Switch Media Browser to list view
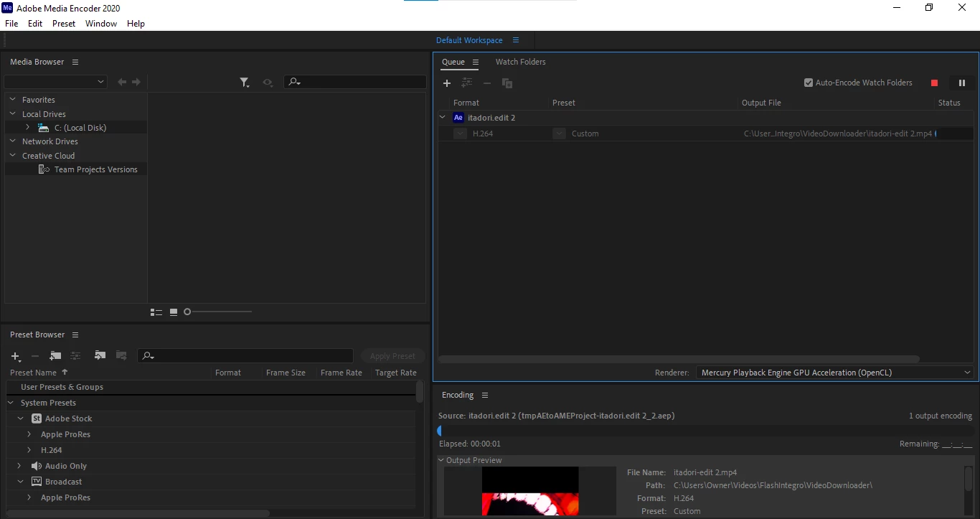This screenshot has height=519, width=980. click(x=156, y=312)
